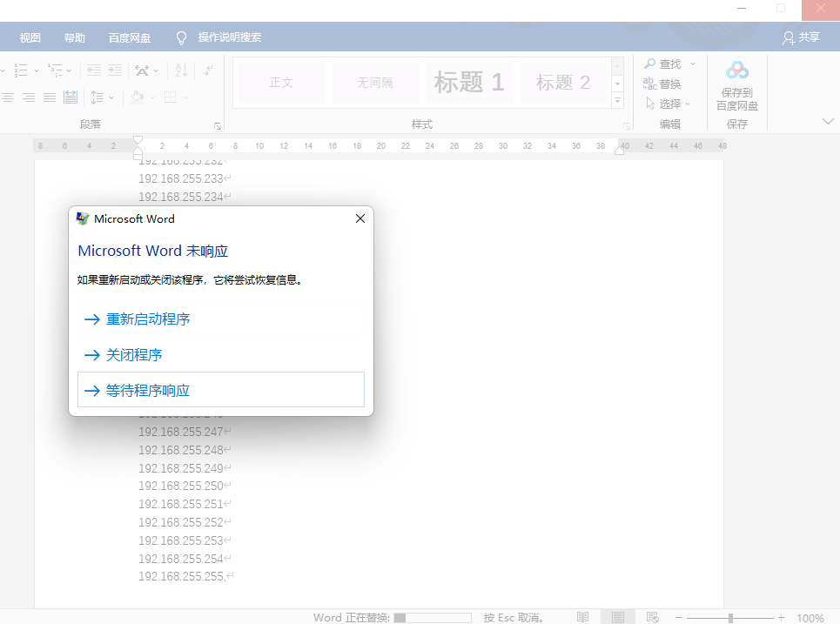Click the 100% zoom level
This screenshot has height=624, width=840.
(810, 618)
